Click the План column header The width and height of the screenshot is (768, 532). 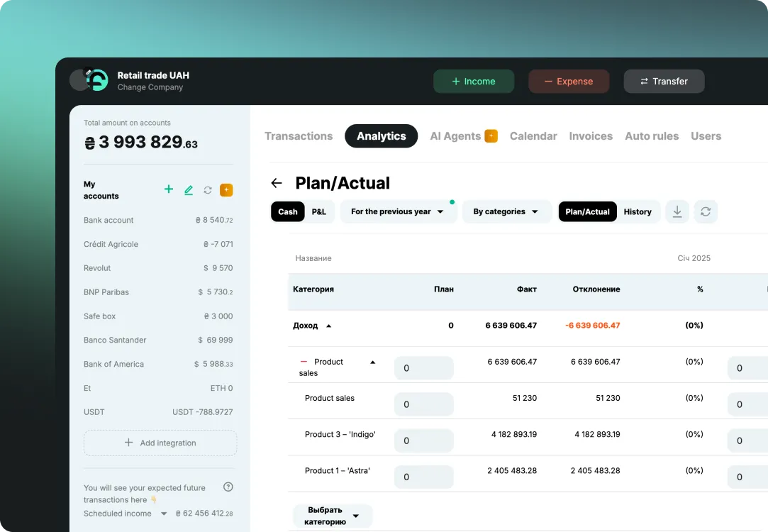coord(444,289)
